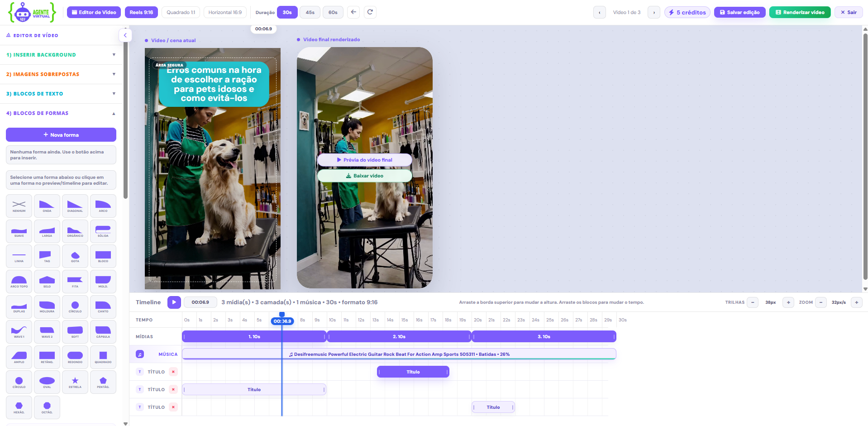The image size is (868, 426).
Task: Select the music track clip
Action: 399,354
